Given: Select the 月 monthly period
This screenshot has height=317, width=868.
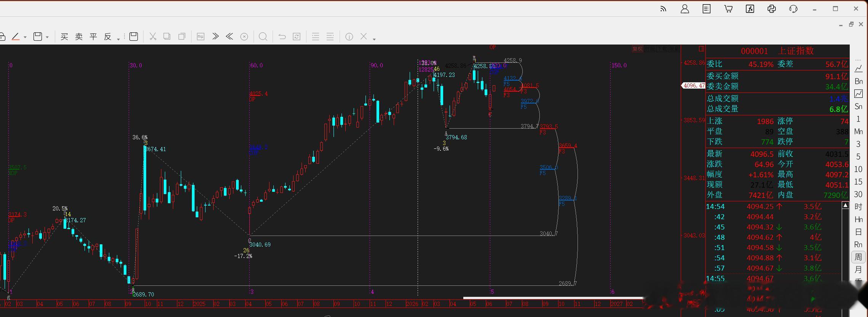Looking at the screenshot, I should tap(858, 269).
